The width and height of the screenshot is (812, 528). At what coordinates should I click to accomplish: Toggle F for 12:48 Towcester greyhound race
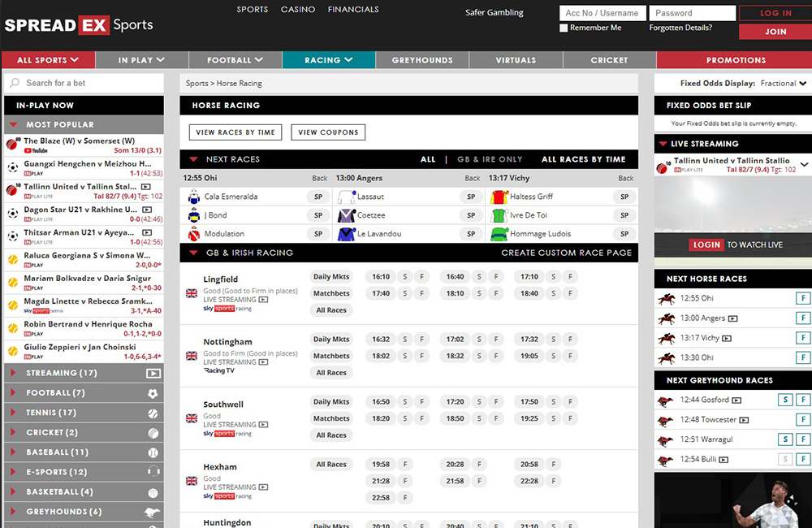(803, 419)
